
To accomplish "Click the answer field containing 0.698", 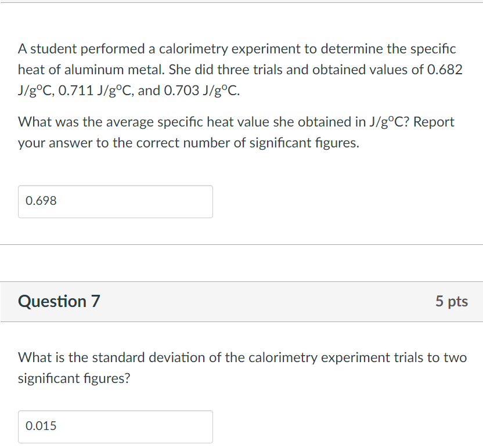I will pos(115,201).
